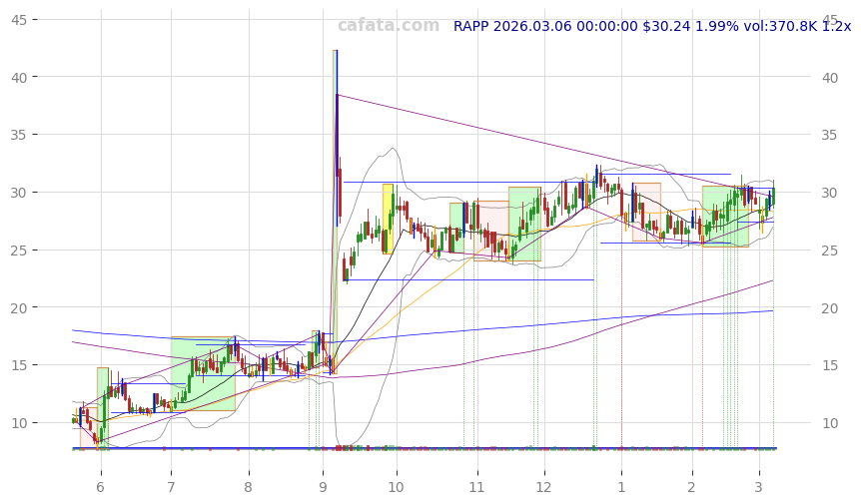Select the 30 price label on right axis

[x=832, y=193]
